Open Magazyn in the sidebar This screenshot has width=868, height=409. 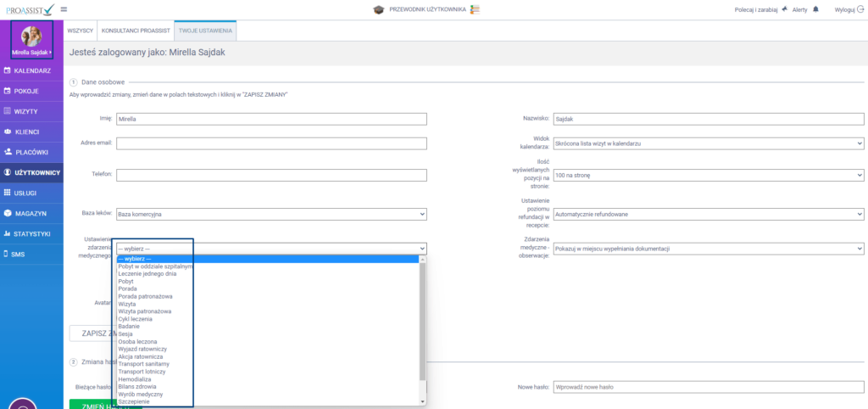click(30, 213)
